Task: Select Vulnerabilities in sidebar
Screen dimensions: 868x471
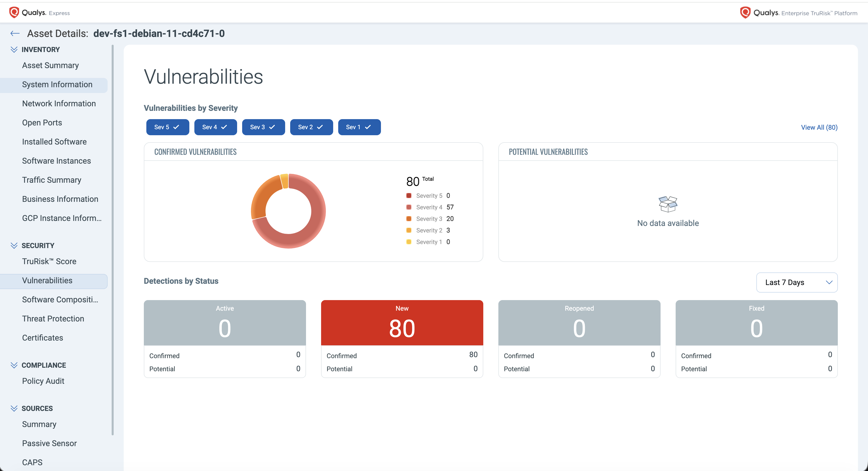Action: click(54, 281)
